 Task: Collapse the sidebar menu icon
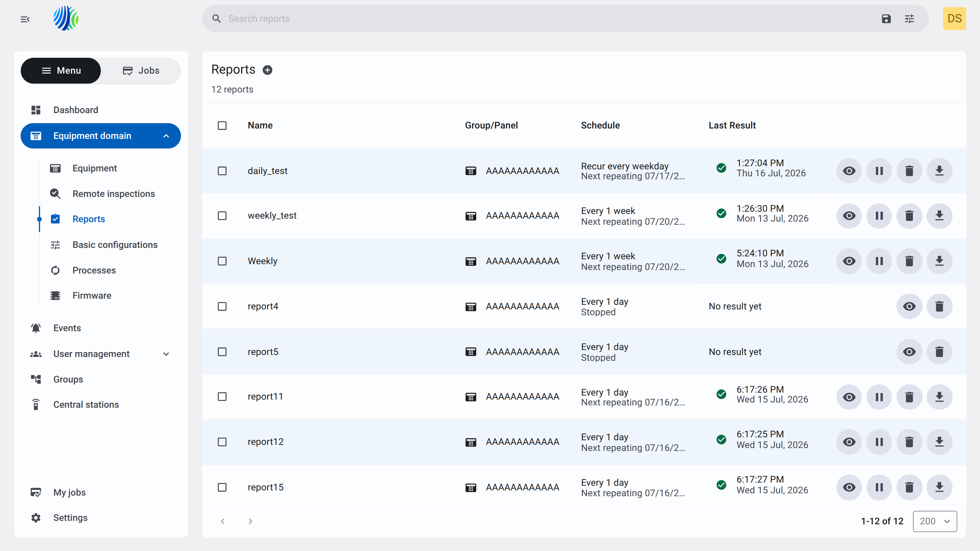25,19
